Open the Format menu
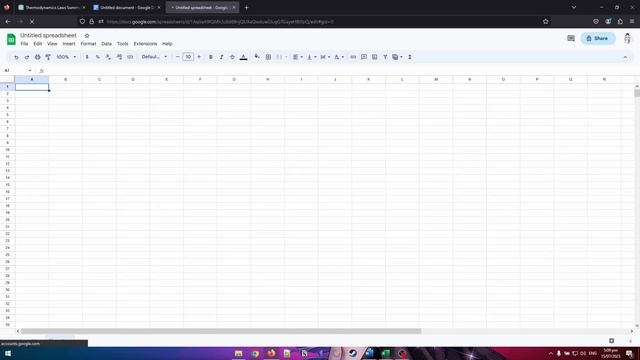Image resolution: width=640 pixels, height=360 pixels. pos(88,44)
